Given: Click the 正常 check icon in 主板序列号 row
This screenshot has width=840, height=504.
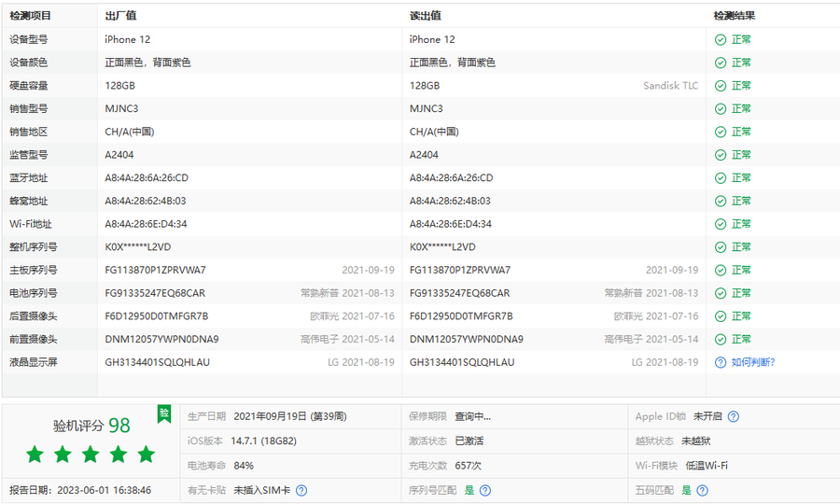Looking at the screenshot, I should click(x=721, y=270).
